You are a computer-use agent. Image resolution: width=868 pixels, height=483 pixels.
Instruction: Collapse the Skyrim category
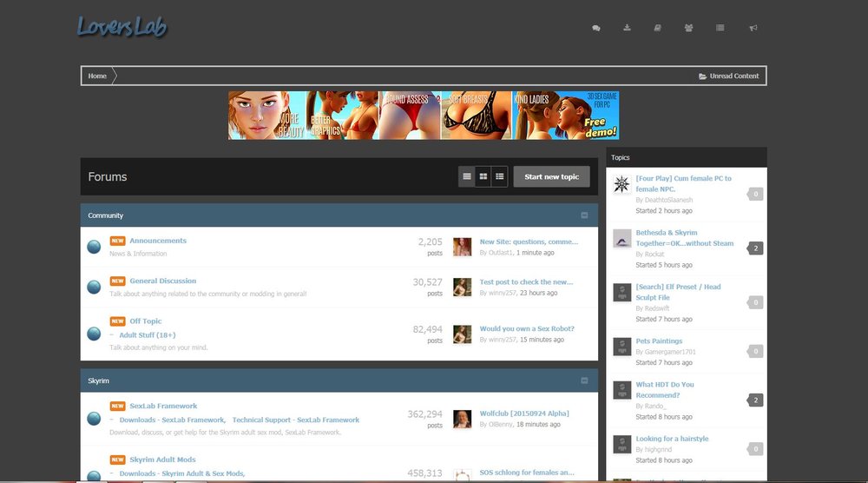pos(584,380)
